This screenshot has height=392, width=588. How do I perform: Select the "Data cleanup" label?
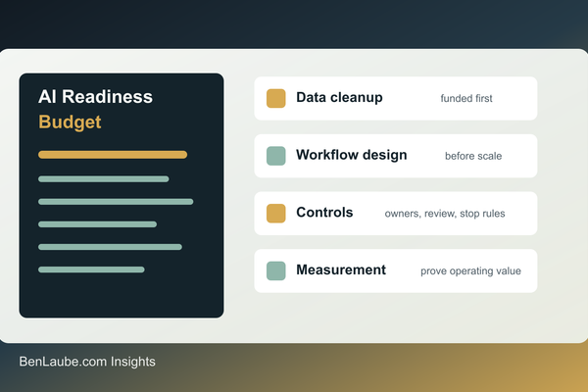(x=339, y=98)
